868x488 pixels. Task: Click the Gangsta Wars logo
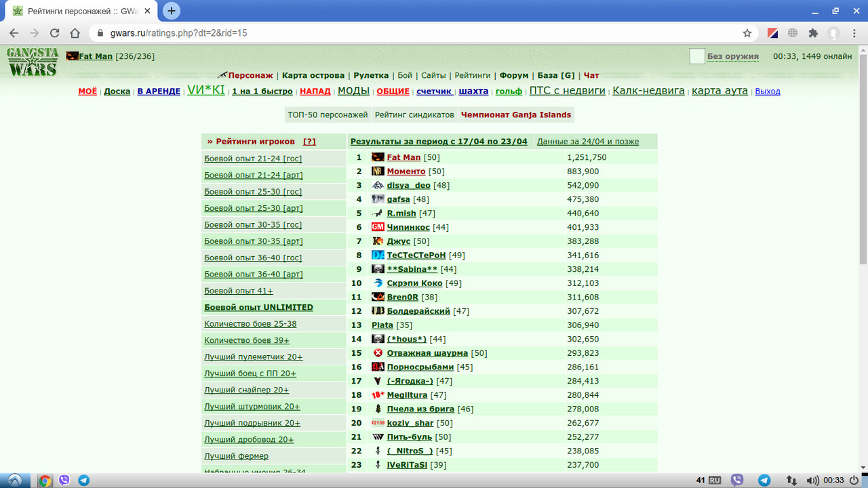[x=32, y=62]
